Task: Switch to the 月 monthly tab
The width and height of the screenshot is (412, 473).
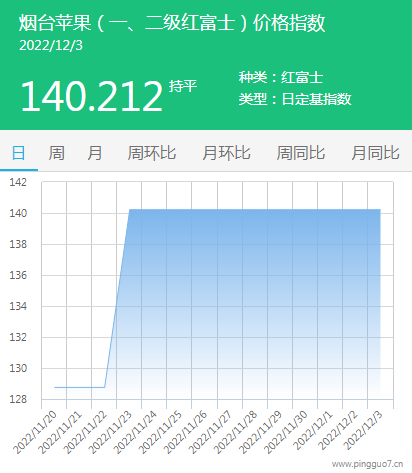Action: [95, 153]
